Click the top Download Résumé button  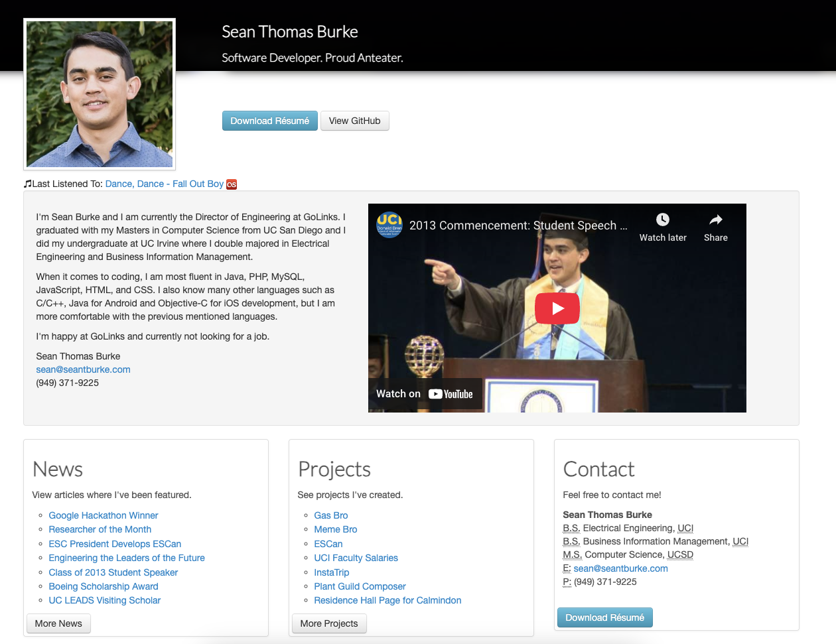[269, 121]
